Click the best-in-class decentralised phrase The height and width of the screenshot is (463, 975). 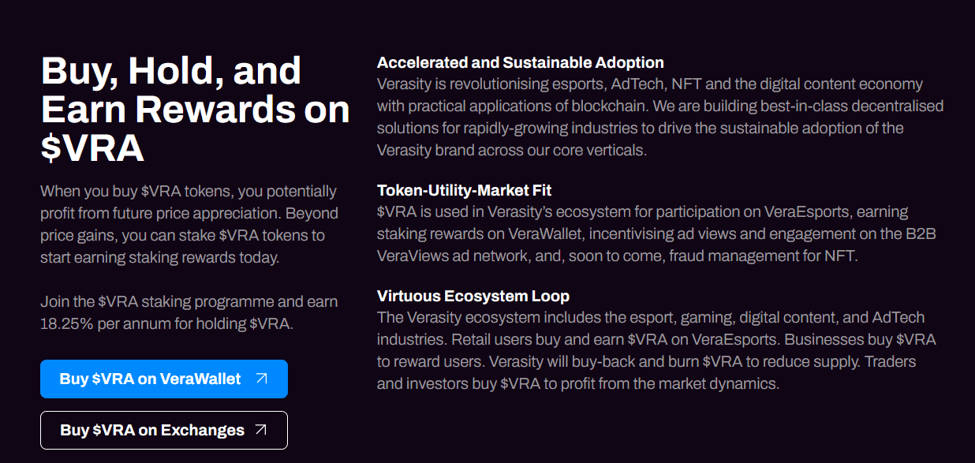[852, 106]
